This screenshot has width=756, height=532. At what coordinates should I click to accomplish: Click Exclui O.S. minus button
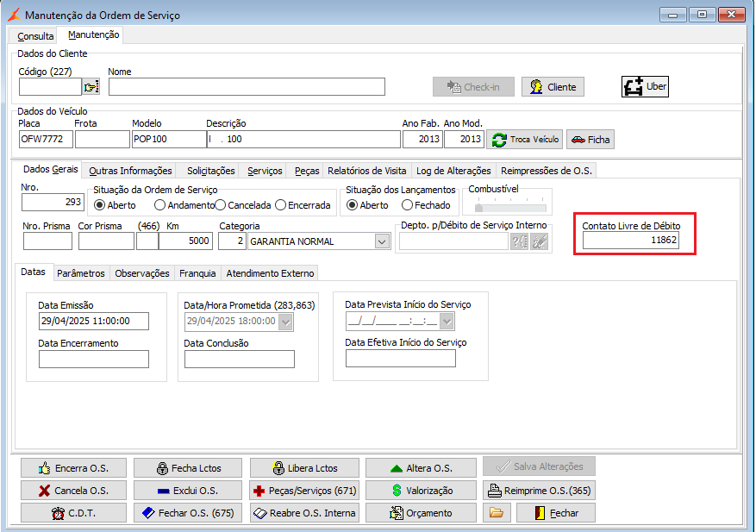(x=188, y=491)
